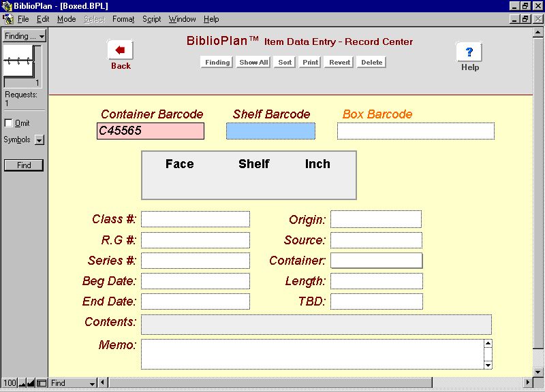
Task: Click the Requests count text
Action: point(21,99)
